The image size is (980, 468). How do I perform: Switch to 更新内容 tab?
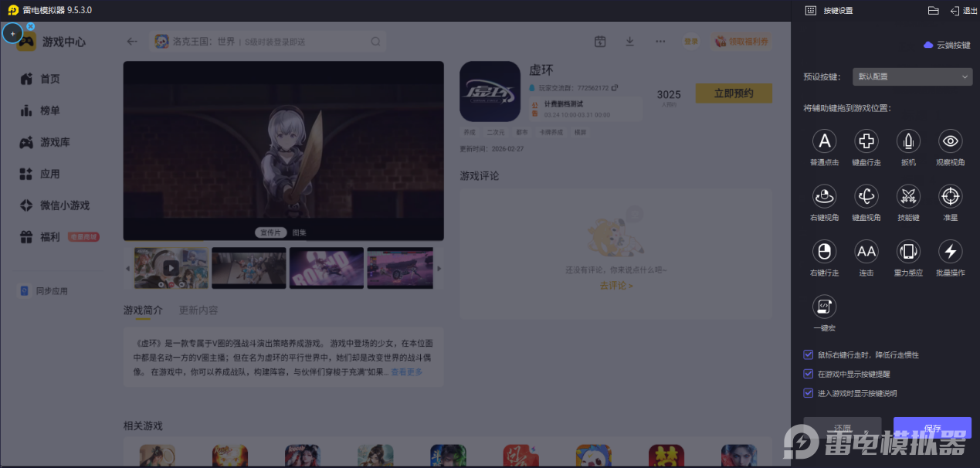[198, 310]
